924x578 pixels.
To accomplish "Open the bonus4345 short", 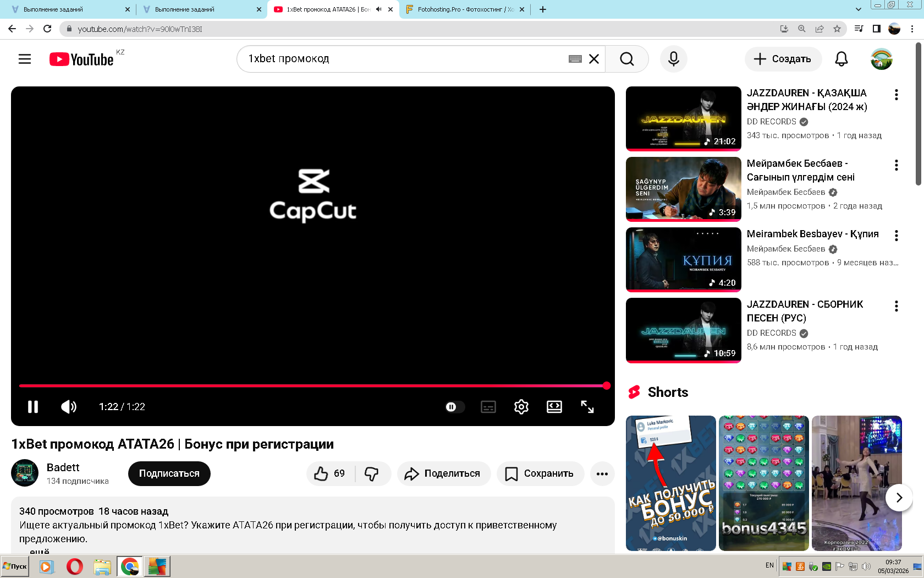I will [764, 483].
